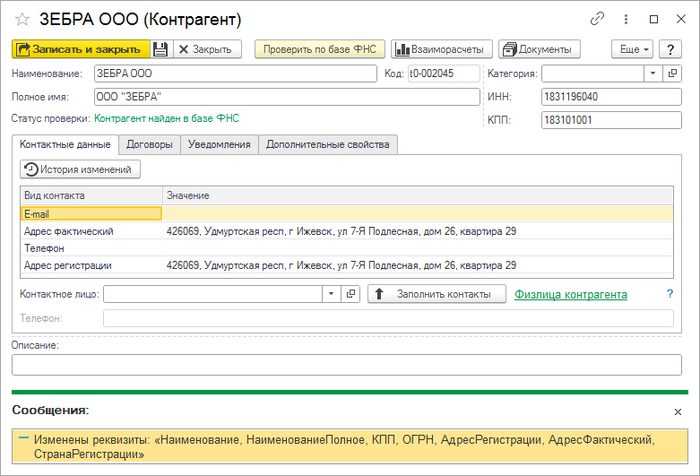Select the E-mail contact row
Screen dimensions: 700x476
90,213
